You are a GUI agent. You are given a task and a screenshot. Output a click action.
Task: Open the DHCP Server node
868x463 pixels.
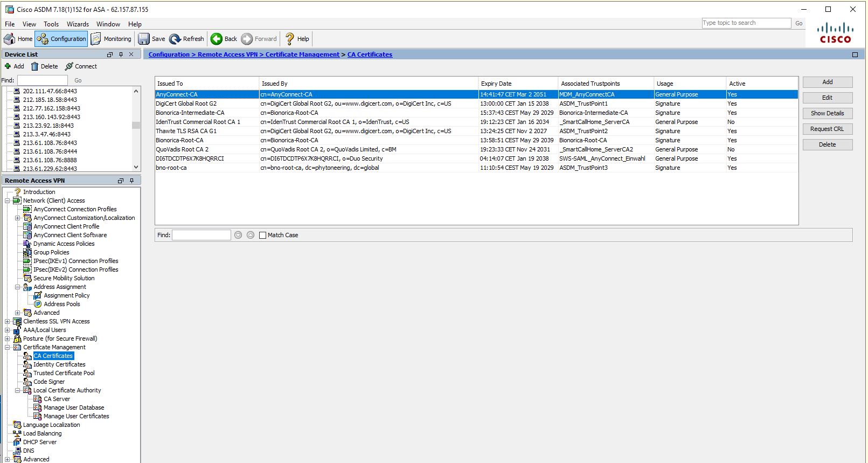coord(40,442)
